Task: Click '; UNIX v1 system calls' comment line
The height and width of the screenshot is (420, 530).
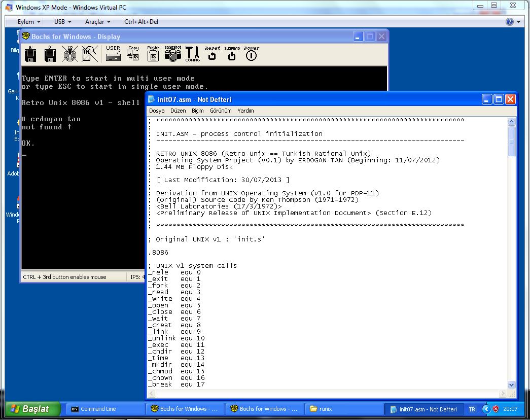Action: (x=193, y=265)
